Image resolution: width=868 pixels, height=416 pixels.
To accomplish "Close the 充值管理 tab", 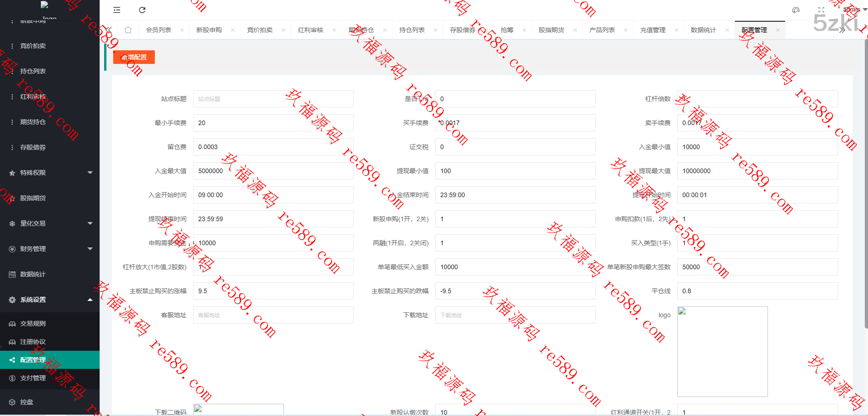I will point(676,30).
